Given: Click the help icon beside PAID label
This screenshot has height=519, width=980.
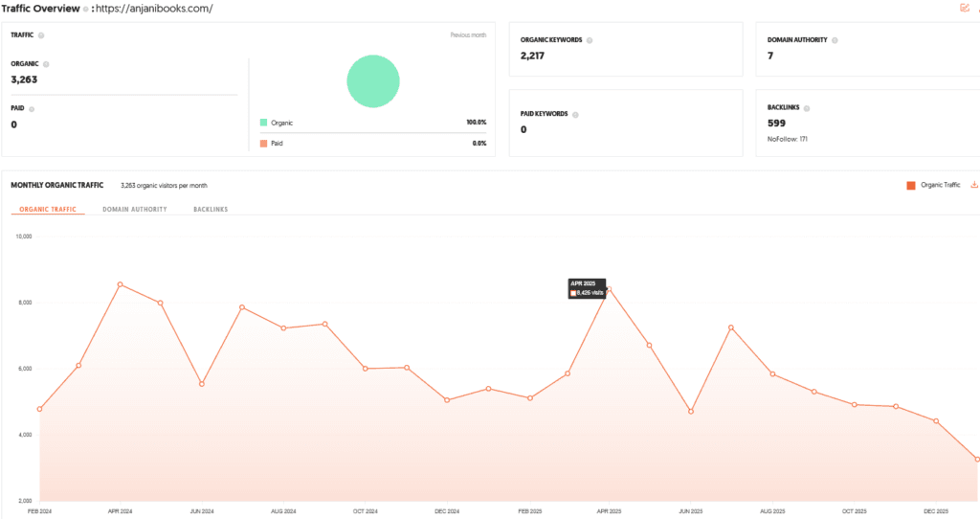Looking at the screenshot, I should pyautogui.click(x=33, y=109).
